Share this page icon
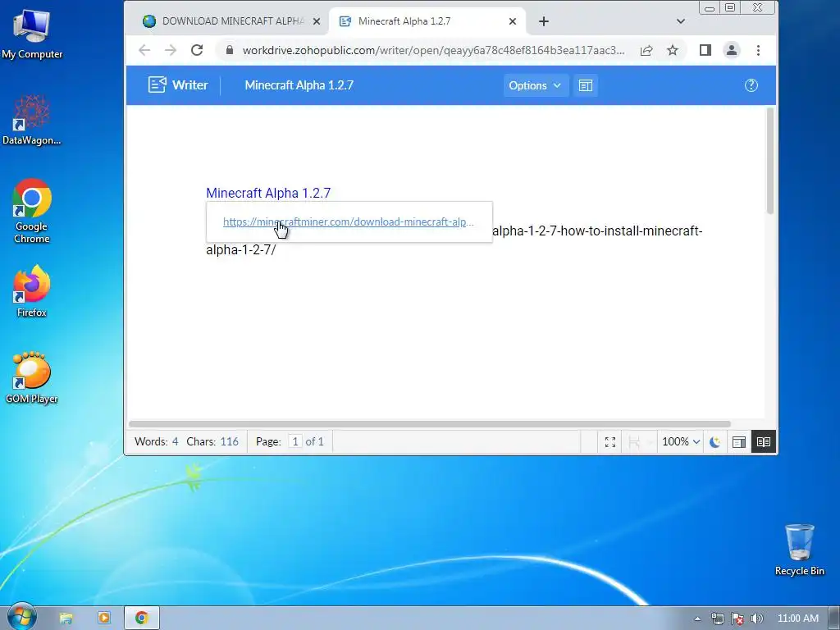This screenshot has width=840, height=630. click(x=646, y=50)
